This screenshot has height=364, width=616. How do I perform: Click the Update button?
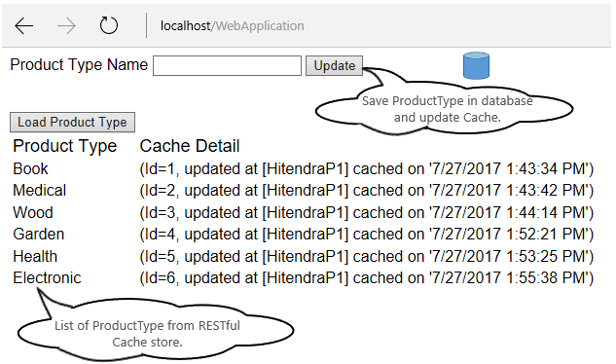[x=335, y=65]
